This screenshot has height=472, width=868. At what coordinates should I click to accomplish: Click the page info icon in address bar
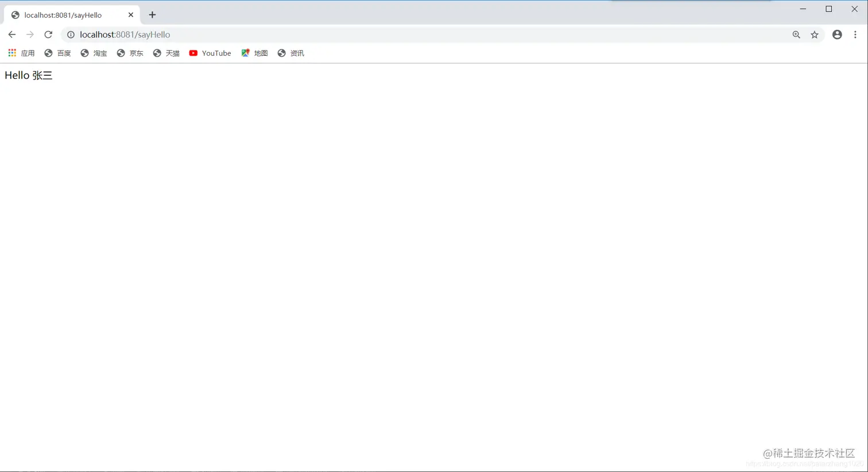[x=70, y=34]
